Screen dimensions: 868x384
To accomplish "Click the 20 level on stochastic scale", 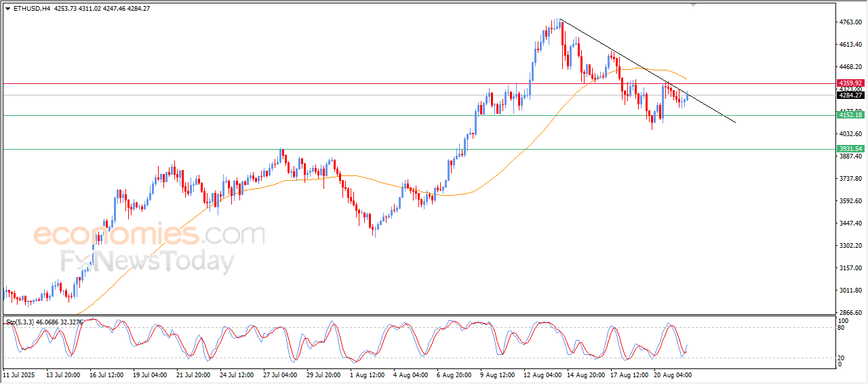I will point(841,358).
